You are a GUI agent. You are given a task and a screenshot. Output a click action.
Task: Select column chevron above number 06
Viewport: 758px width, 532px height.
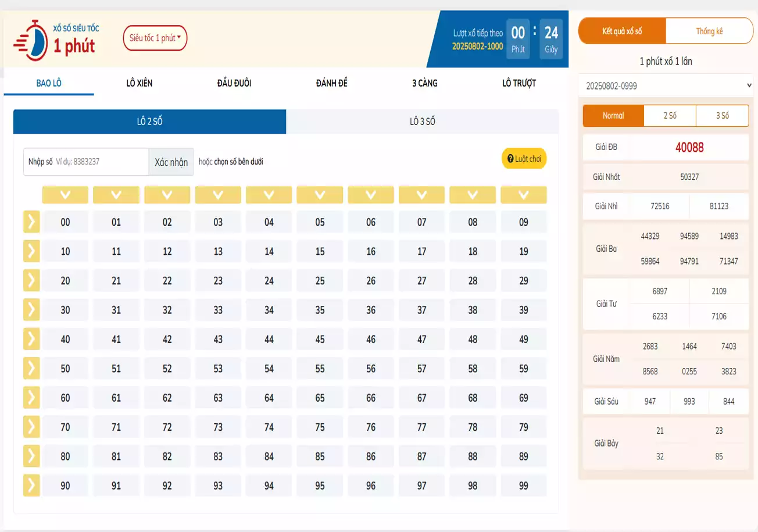click(x=371, y=195)
